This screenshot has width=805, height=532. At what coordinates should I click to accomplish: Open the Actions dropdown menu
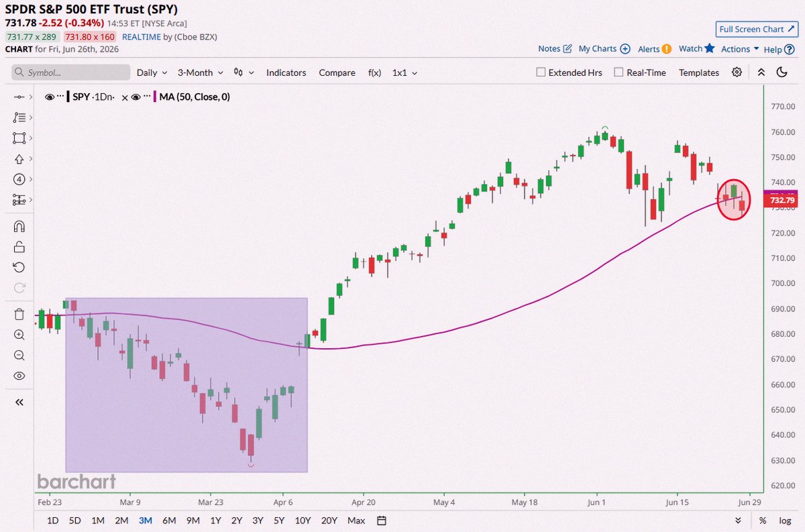tap(740, 49)
